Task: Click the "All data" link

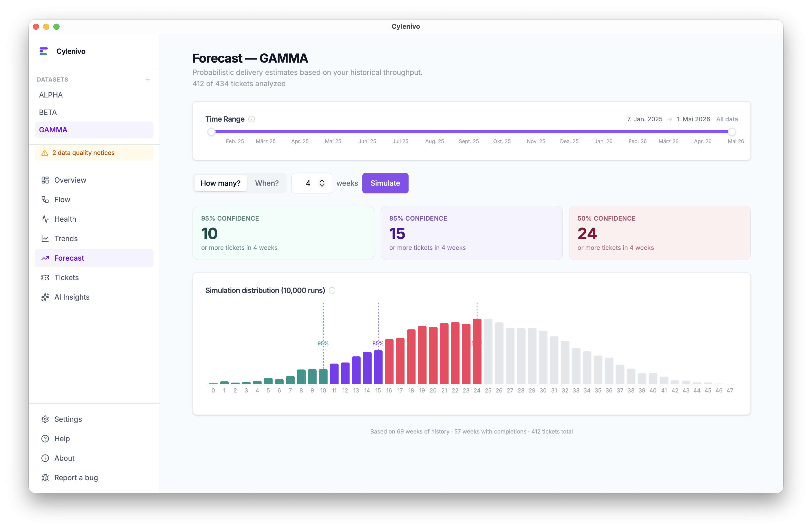Action: click(x=727, y=119)
